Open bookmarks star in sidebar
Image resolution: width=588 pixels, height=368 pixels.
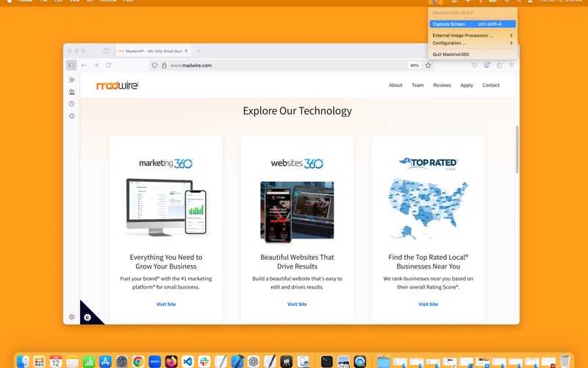tap(71, 116)
